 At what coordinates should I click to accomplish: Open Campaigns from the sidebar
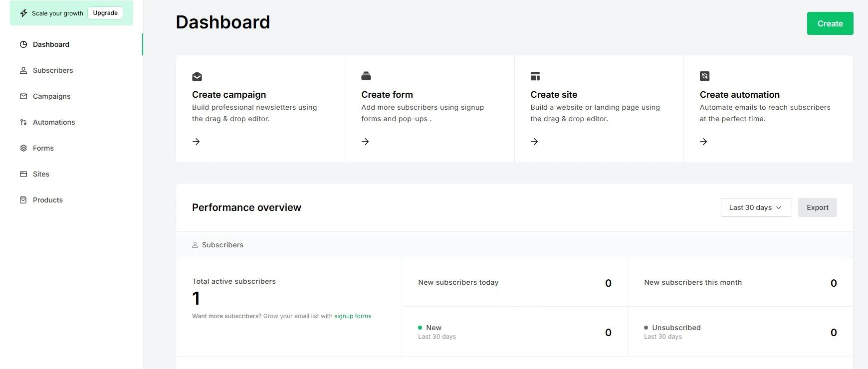pyautogui.click(x=51, y=96)
